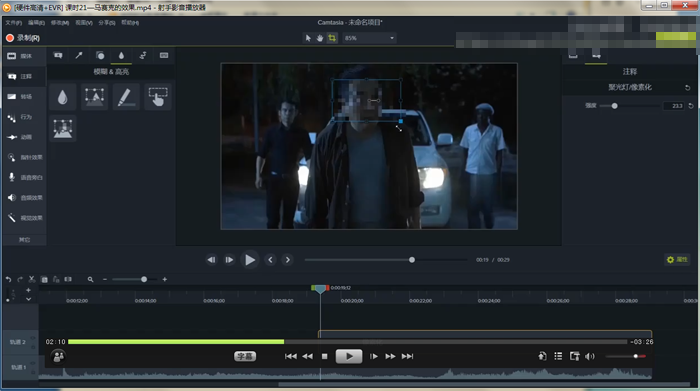
Task: Step to the next frame in Camtasia preview
Action: pos(229,260)
